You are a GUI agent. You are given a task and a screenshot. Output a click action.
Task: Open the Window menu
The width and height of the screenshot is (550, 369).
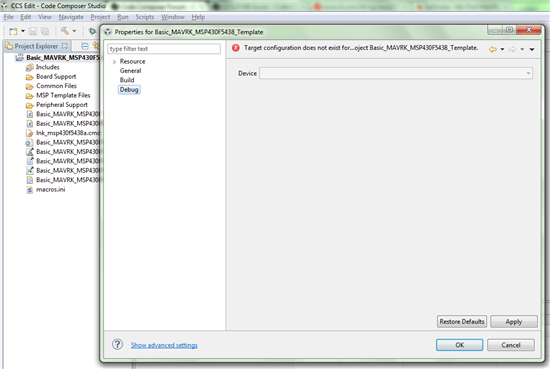(173, 17)
